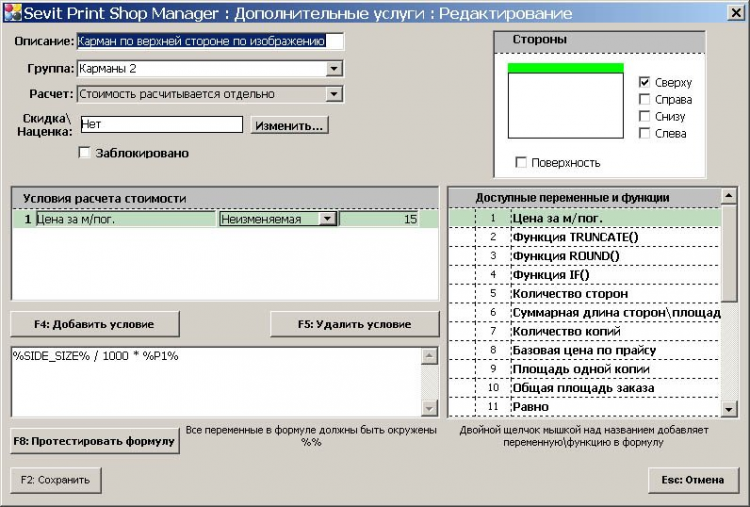The width and height of the screenshot is (750, 507).
Task: Close the editing dialog window
Action: [x=736, y=12]
